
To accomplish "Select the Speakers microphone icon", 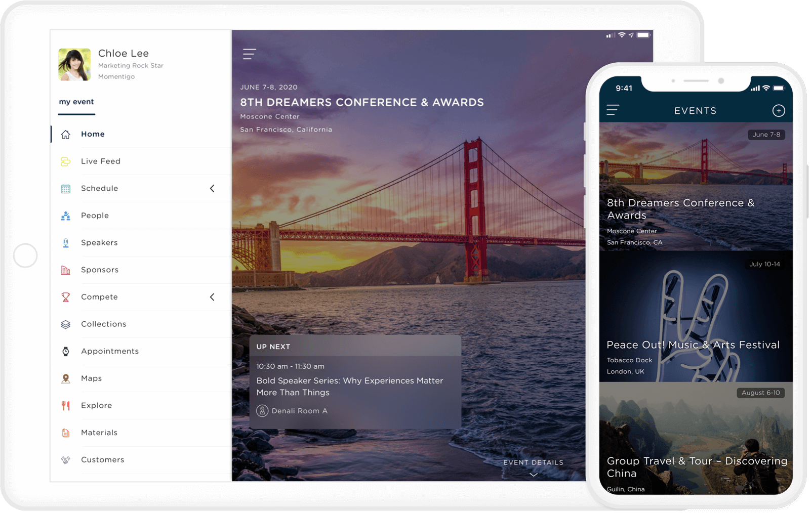I will 66,243.
